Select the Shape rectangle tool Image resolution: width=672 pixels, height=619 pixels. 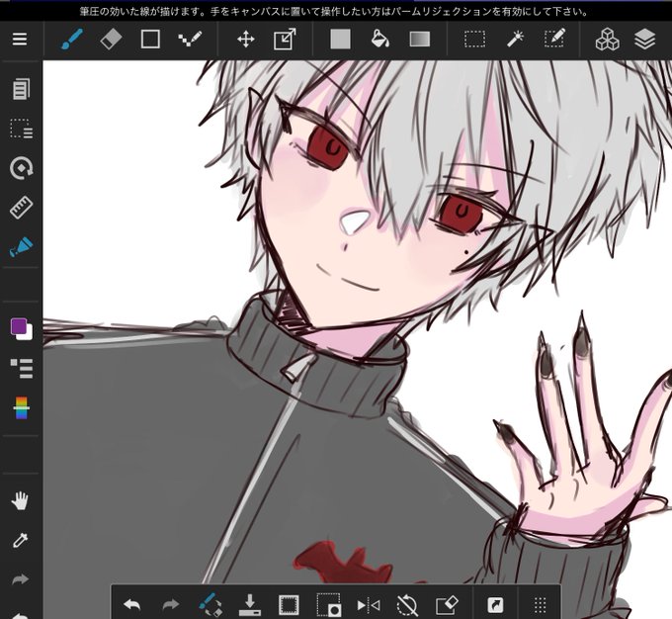(x=150, y=39)
